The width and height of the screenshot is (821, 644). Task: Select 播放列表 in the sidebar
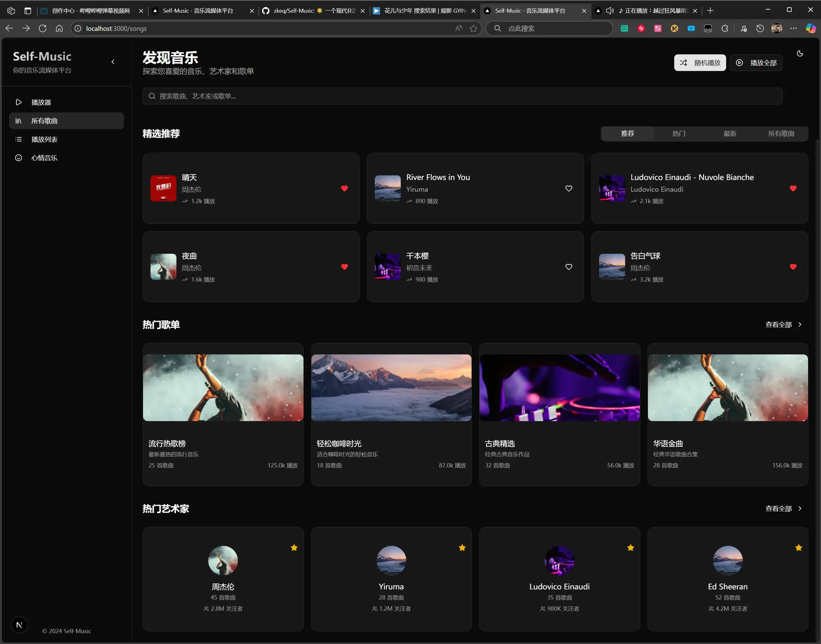tap(44, 139)
